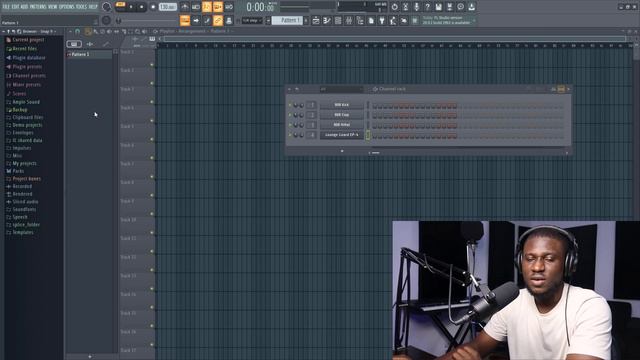The height and width of the screenshot is (360, 640).
Task: Toggle typing keyboard to piano icon
Action: (185, 20)
